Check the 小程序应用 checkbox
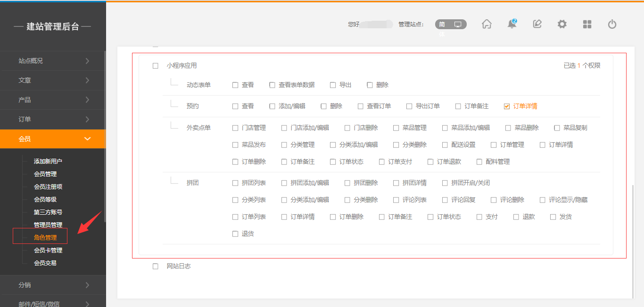The height and width of the screenshot is (307, 644). [x=156, y=66]
